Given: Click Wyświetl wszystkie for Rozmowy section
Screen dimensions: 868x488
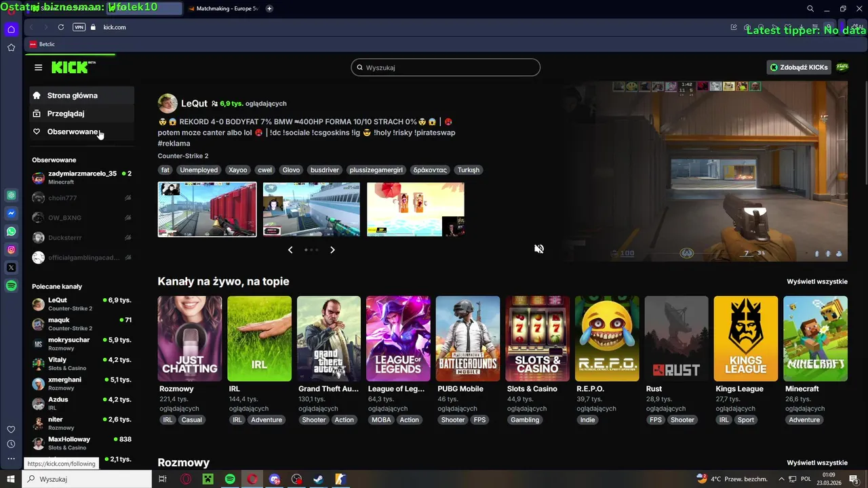Looking at the screenshot, I should point(817,463).
